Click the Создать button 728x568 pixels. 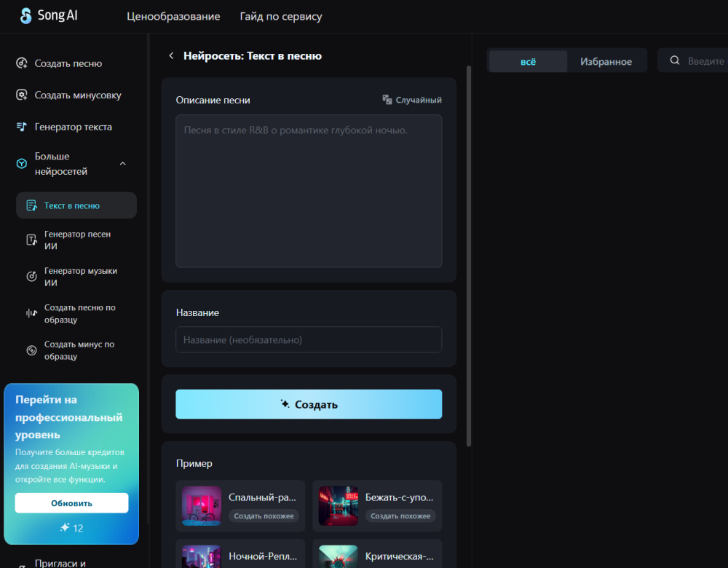point(309,404)
